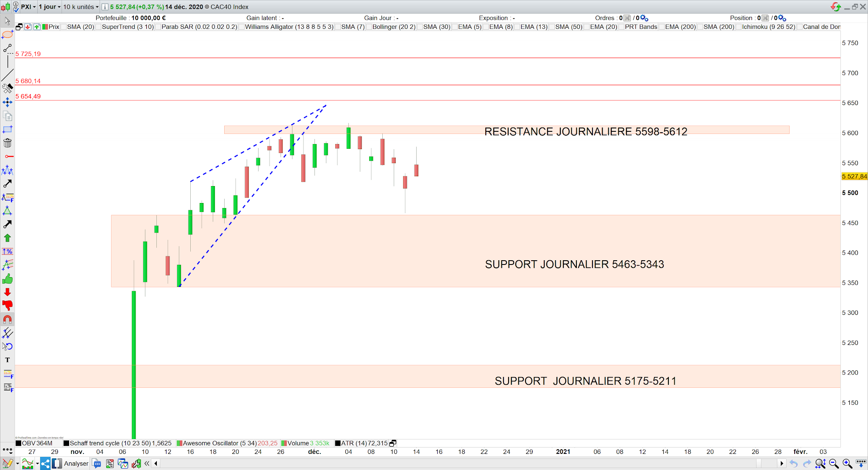Click the trading wrench icon in bottom toolbar

click(x=136, y=464)
